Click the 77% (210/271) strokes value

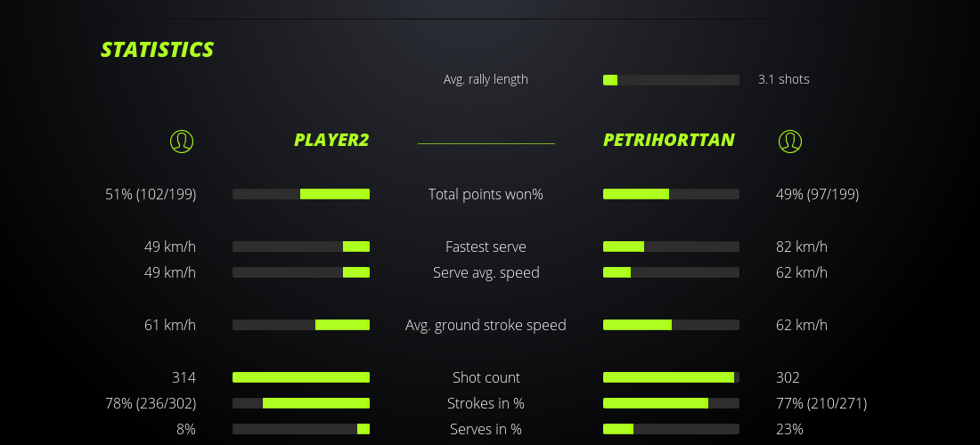point(821,403)
